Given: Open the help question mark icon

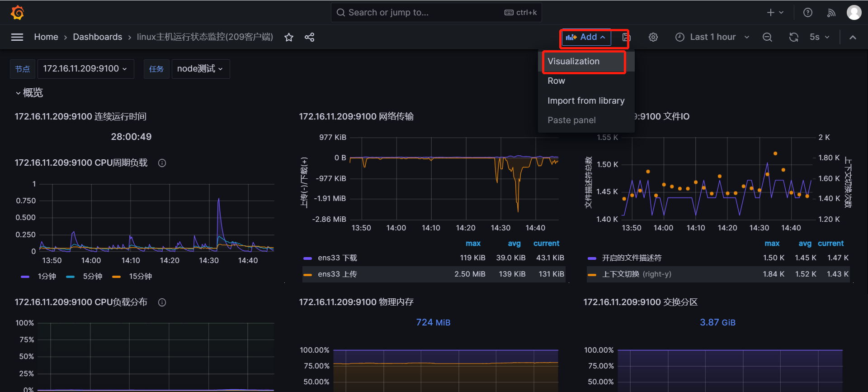Looking at the screenshot, I should click(807, 13).
